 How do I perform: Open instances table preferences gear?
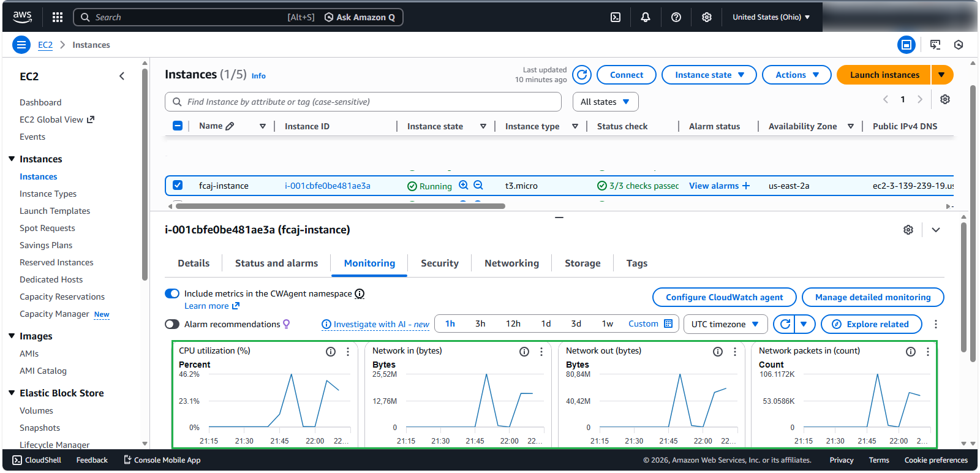945,99
